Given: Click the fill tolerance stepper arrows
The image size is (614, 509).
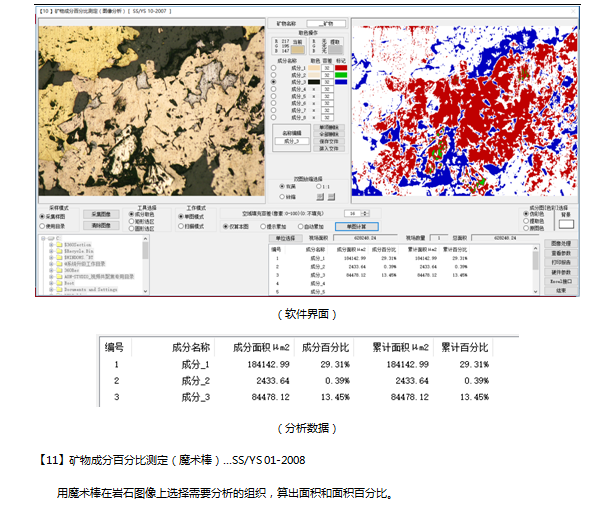Looking at the screenshot, I should pos(366,213).
